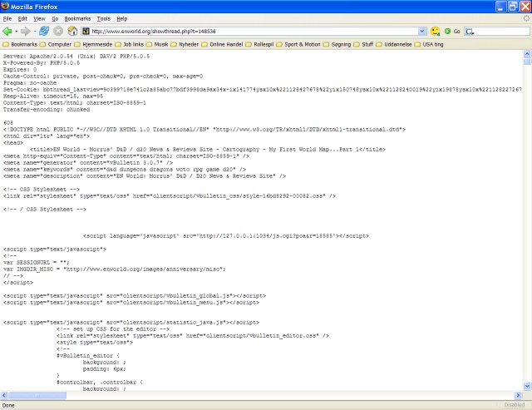Click the 'X-Powered-By: PHP/5.0.5' line

[42, 63]
